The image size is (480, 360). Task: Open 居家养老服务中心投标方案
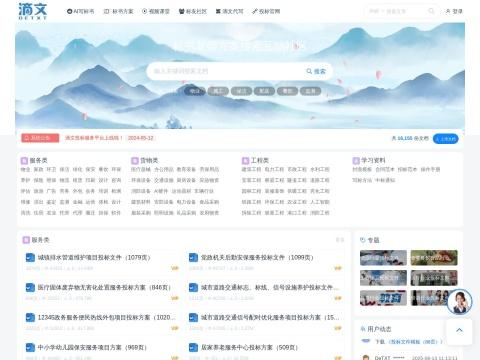pos(249,347)
